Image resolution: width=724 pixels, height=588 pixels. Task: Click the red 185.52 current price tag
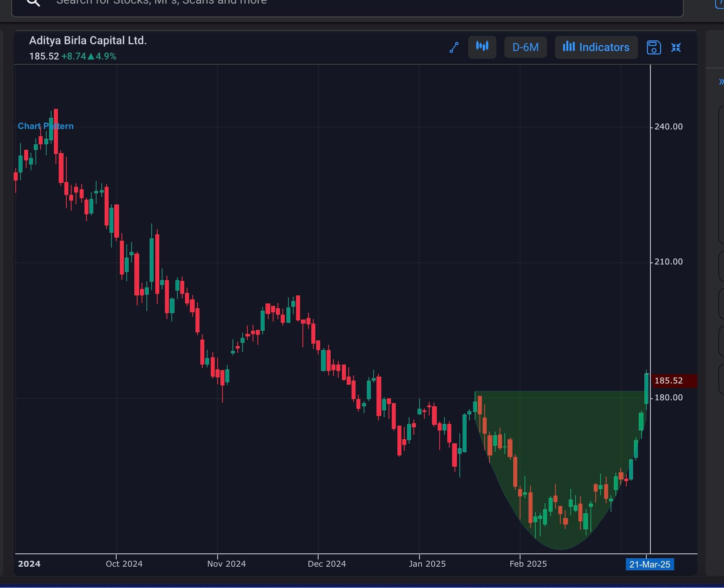[x=674, y=381]
